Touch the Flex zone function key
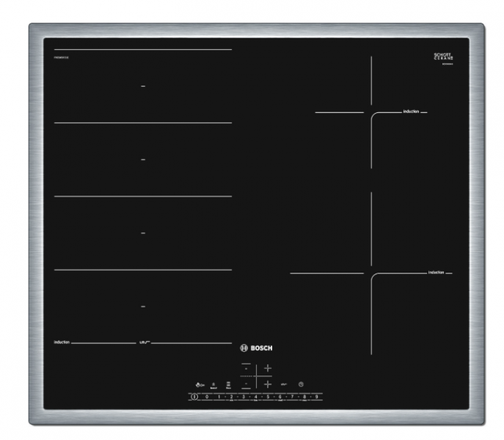This screenshot has width=504, height=440. pos(229,385)
